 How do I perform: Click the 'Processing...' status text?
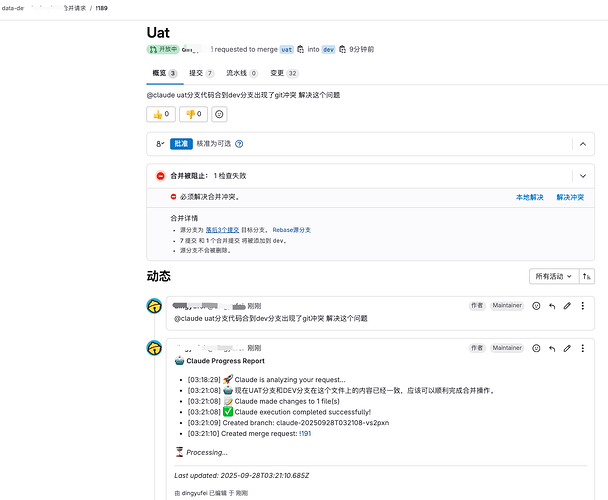tap(207, 452)
